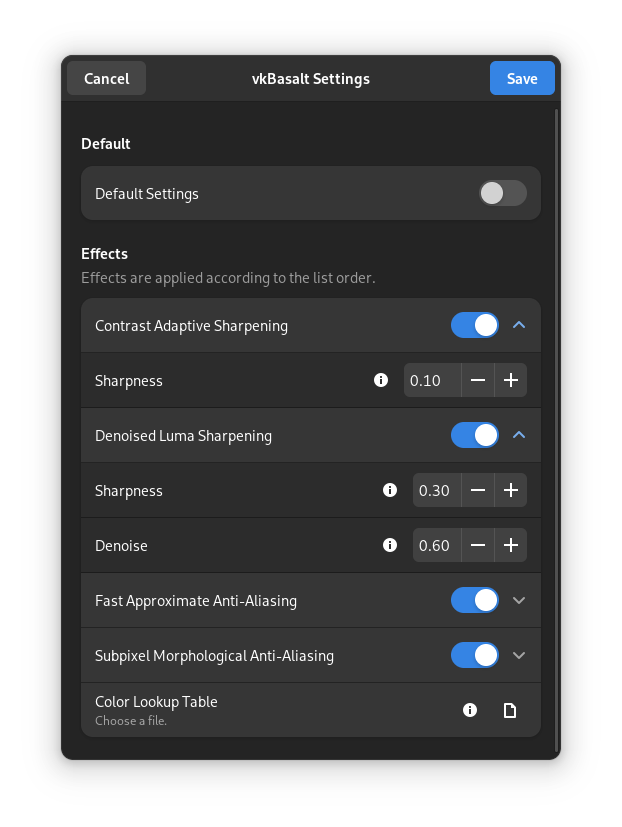622x827 pixels.
Task: Expand Fast Approximate Anti-Aliasing options
Action: click(x=518, y=600)
